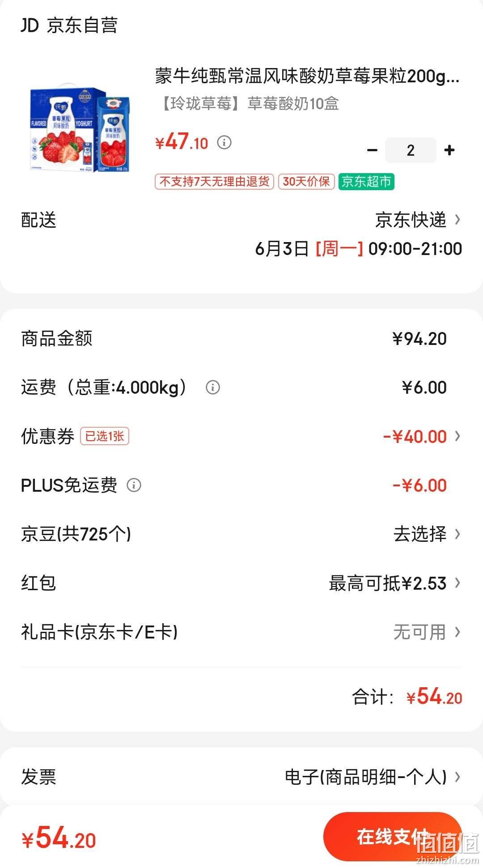Tap the info icon next to PLUS免运费
This screenshot has width=483, height=868.
coord(134,485)
